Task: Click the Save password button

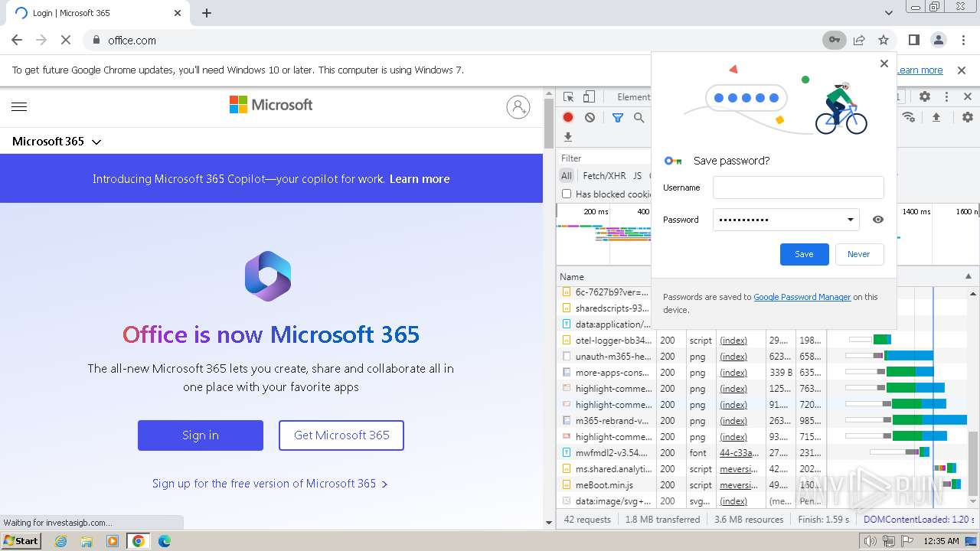Action: pyautogui.click(x=804, y=254)
